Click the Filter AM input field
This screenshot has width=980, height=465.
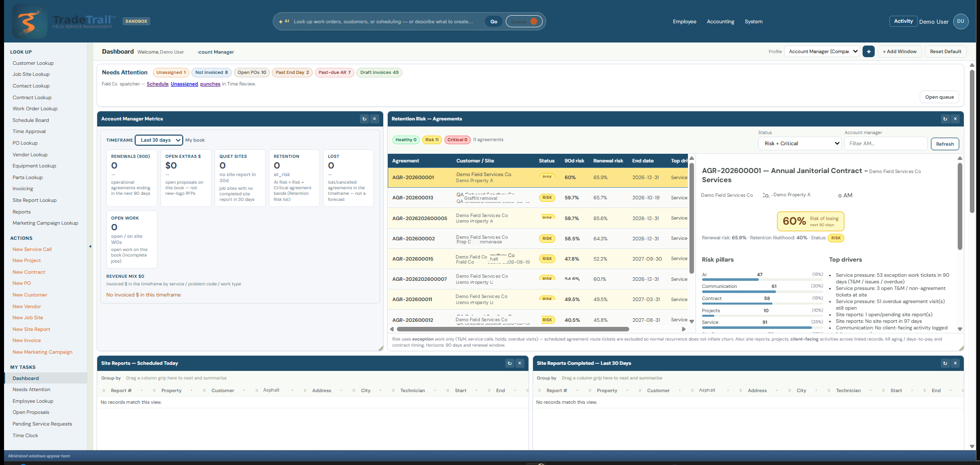(x=886, y=144)
